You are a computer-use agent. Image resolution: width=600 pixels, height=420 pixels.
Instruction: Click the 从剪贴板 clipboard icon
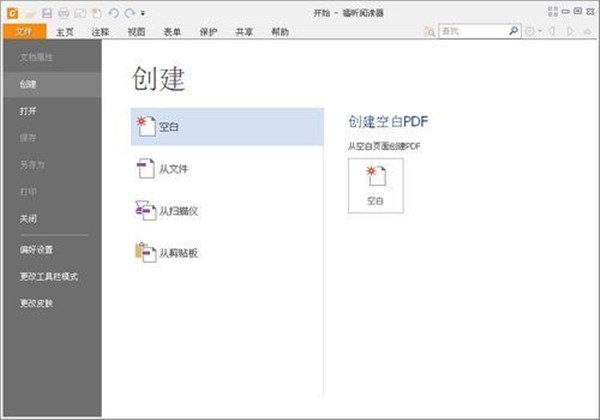pyautogui.click(x=146, y=252)
